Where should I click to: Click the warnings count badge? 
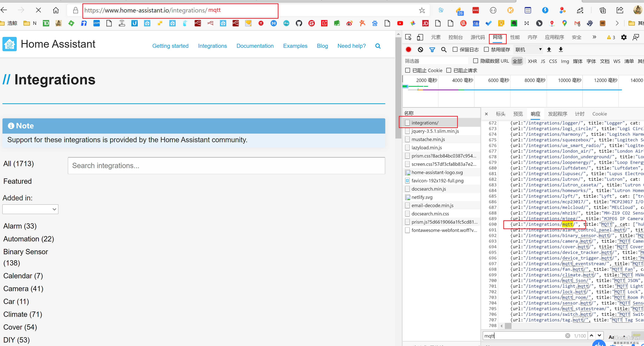coord(611,37)
